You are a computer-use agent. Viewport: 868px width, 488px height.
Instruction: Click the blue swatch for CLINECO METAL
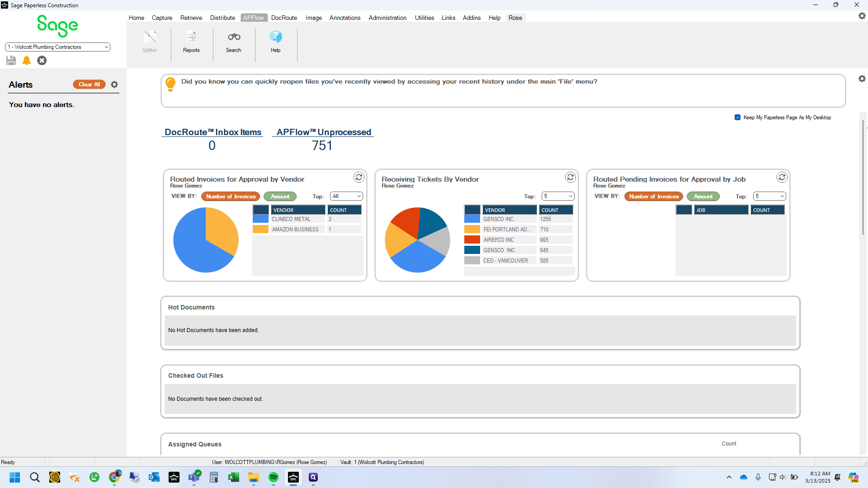(x=260, y=219)
